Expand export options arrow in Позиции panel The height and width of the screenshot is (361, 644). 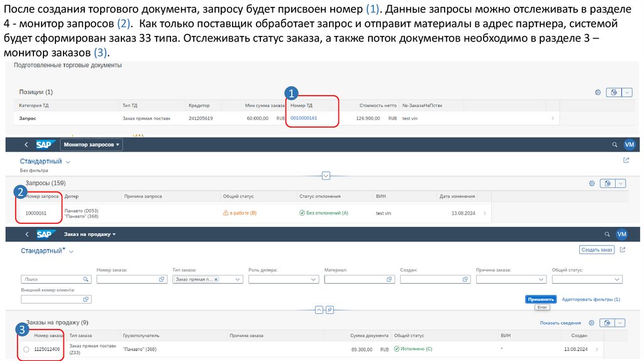tap(627, 92)
